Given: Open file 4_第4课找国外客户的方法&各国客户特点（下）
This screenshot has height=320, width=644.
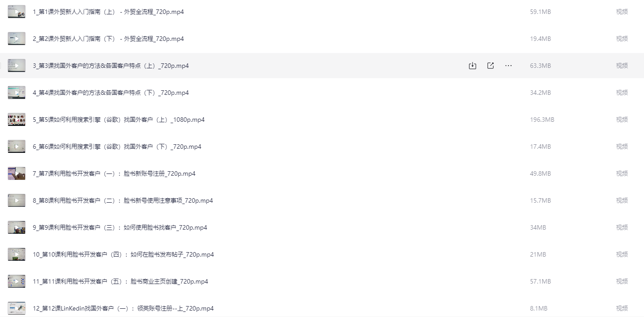Looking at the screenshot, I should [111, 93].
